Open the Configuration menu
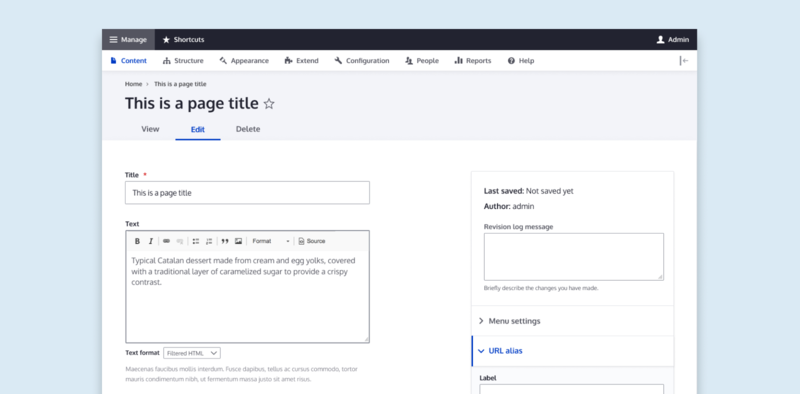The width and height of the screenshot is (800, 394). coord(362,61)
